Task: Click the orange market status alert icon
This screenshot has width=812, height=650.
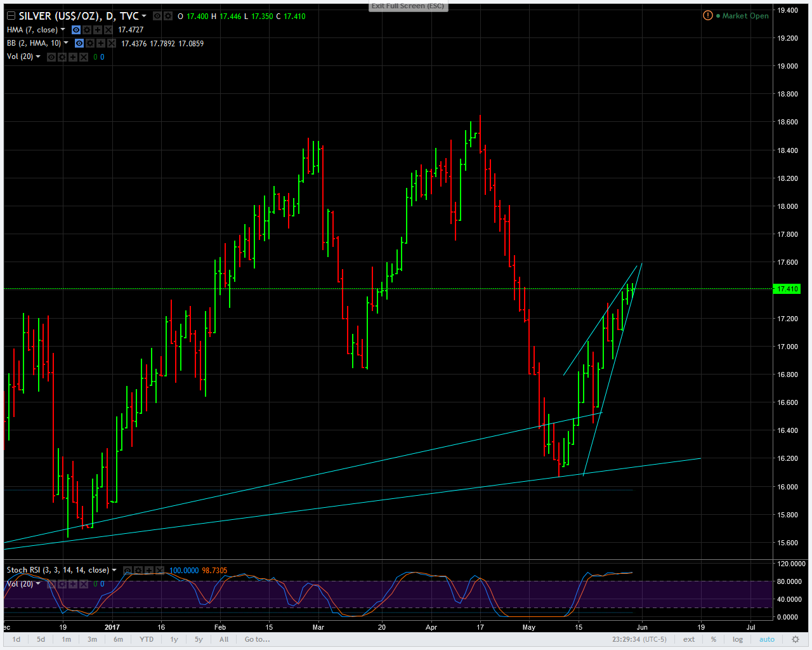Action: [x=708, y=15]
